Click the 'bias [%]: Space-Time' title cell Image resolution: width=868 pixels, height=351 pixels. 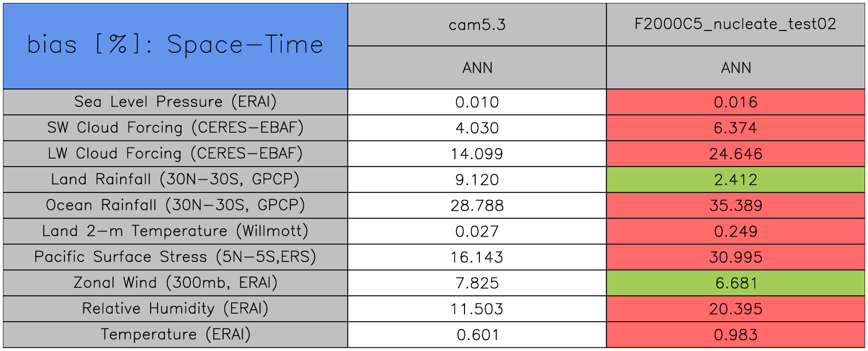tap(175, 46)
